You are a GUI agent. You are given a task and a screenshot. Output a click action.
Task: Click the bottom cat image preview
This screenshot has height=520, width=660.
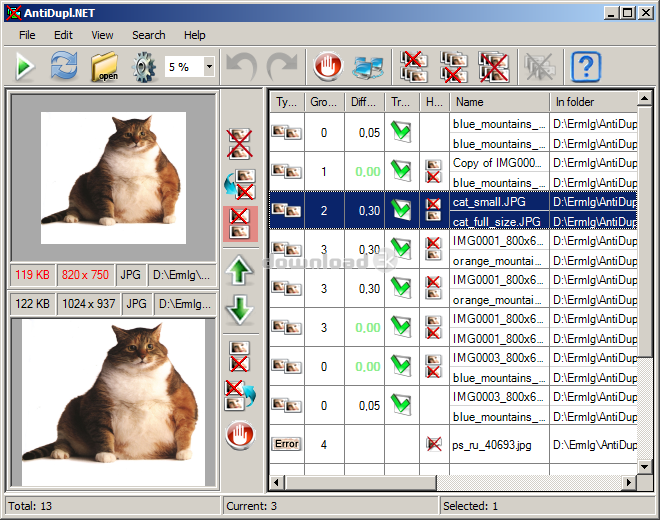(113, 403)
